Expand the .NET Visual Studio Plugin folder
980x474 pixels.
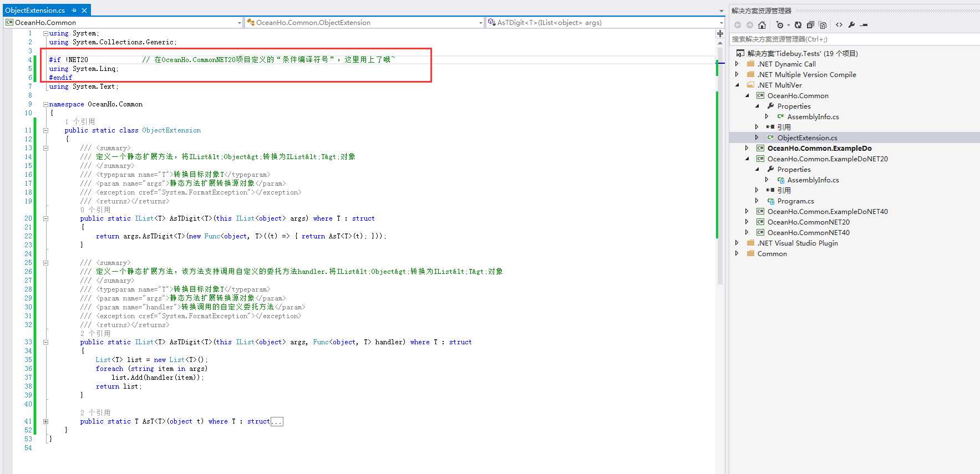[x=737, y=243]
